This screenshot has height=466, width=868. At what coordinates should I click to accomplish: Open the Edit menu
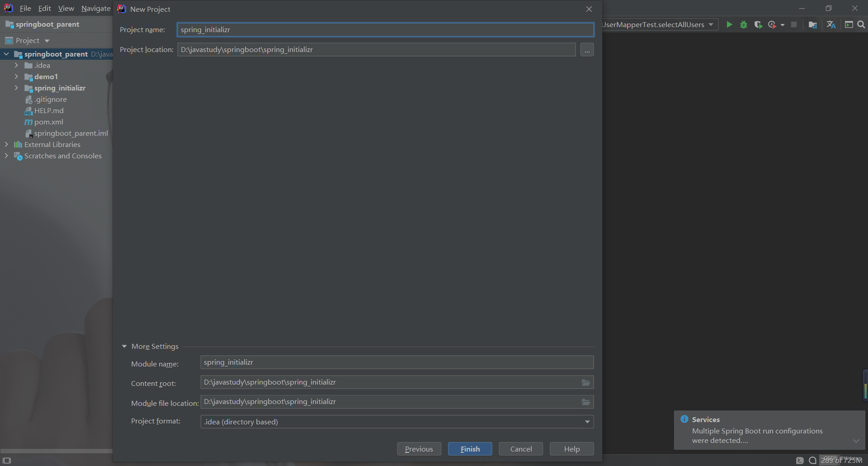(44, 8)
